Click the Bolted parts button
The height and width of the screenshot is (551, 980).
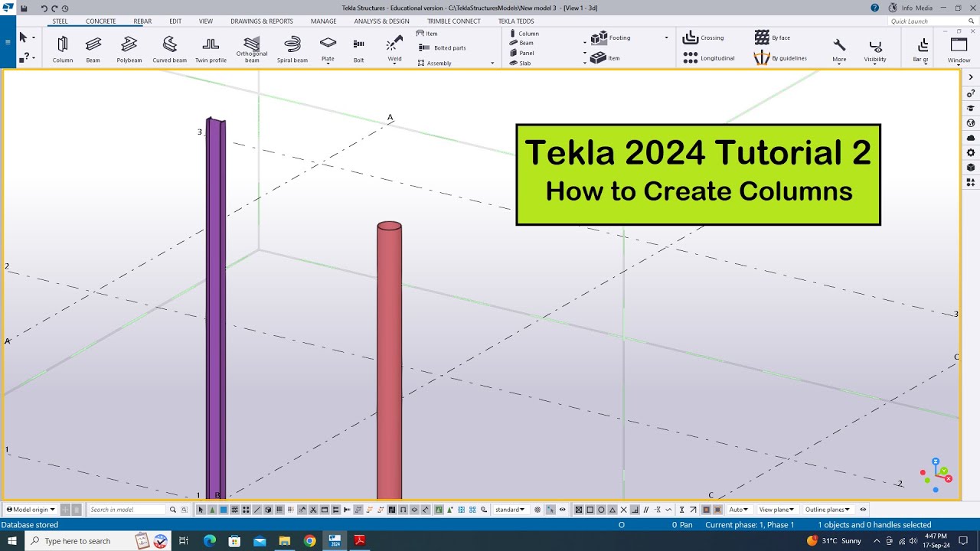(x=443, y=48)
